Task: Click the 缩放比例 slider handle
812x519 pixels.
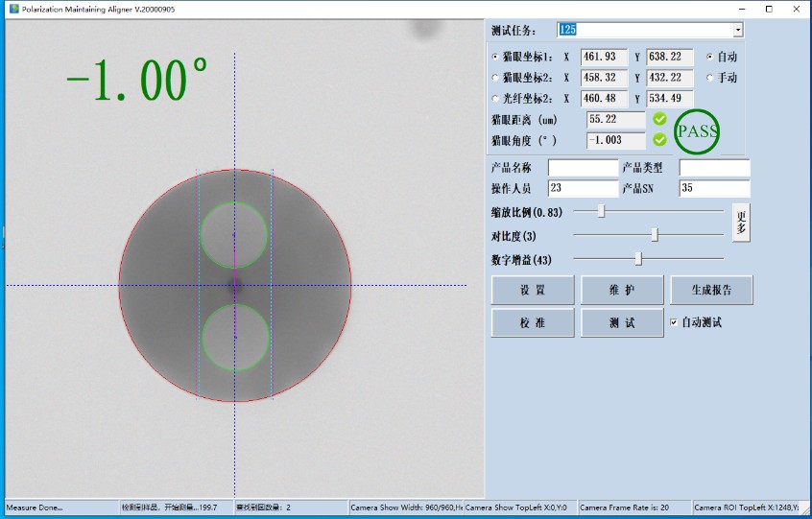Action: pyautogui.click(x=602, y=211)
